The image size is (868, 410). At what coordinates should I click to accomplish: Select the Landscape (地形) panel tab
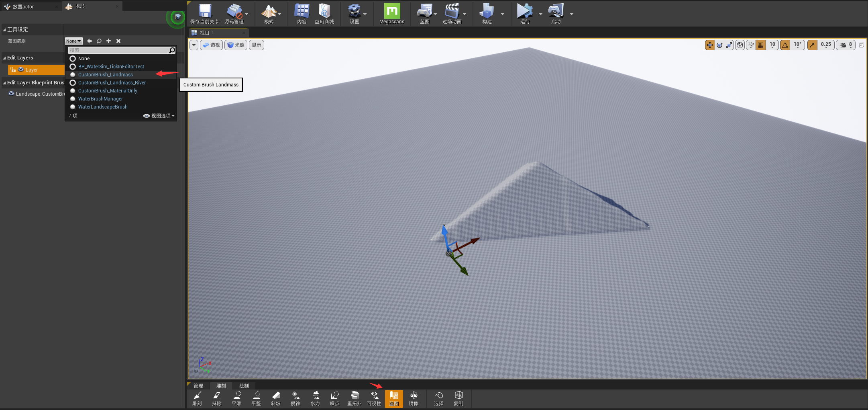[x=92, y=6]
